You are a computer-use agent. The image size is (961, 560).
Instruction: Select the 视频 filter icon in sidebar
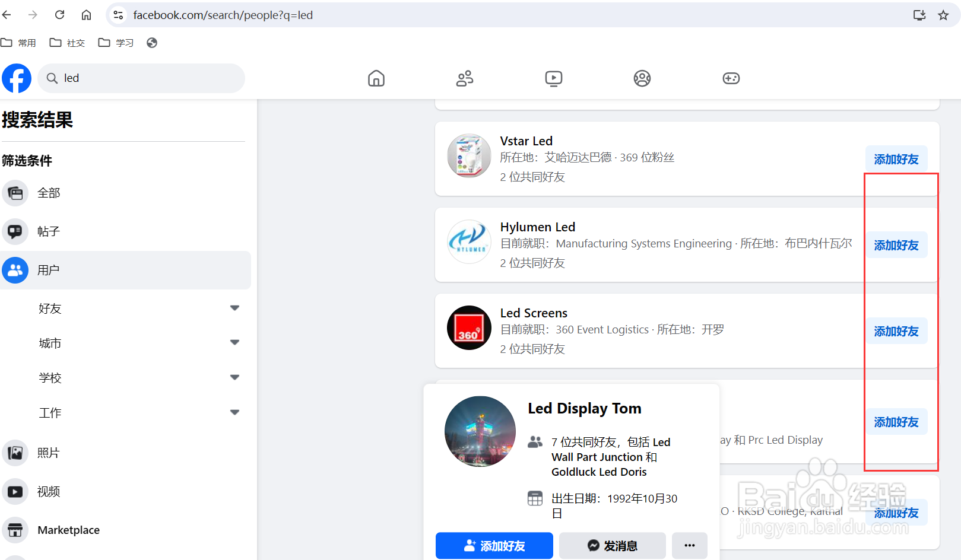coord(15,491)
